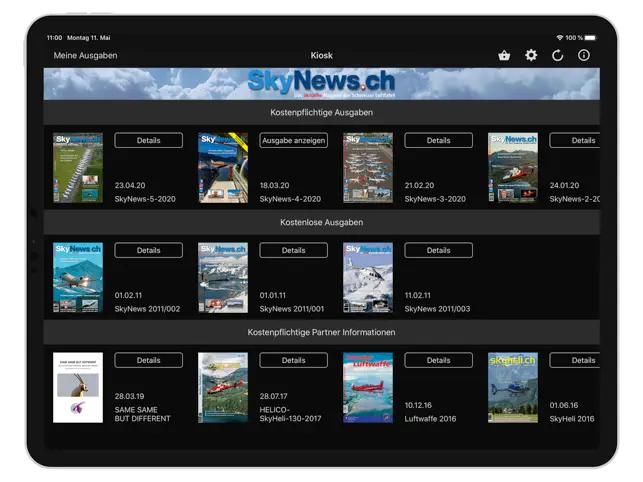Image resolution: width=643 pixels, height=482 pixels.
Task: Select the Luftwaffe 2016 cover thumbnail
Action: pos(368,387)
